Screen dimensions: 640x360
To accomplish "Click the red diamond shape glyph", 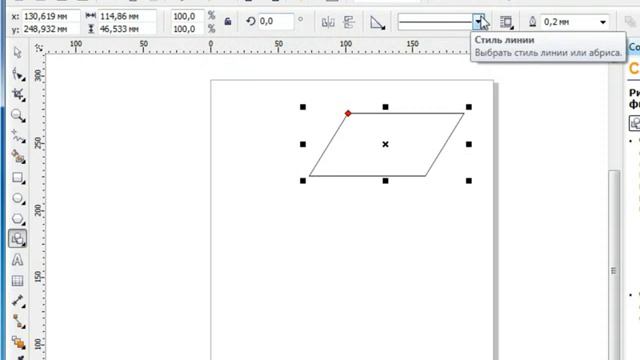I will (x=348, y=113).
